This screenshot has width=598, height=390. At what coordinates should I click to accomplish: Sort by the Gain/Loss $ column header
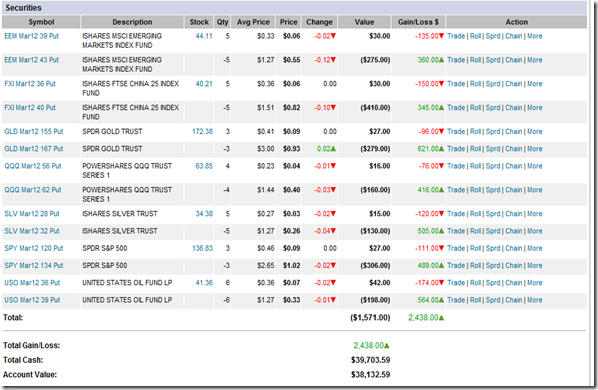tap(418, 22)
